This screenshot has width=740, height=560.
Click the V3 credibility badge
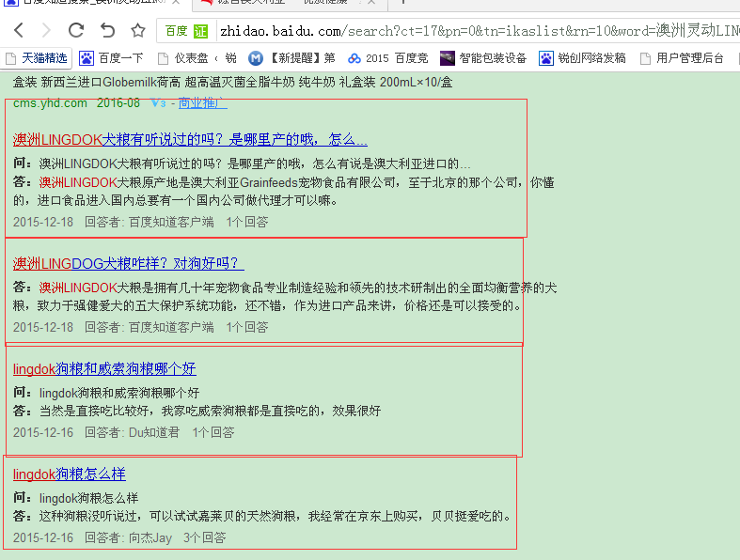[159, 102]
